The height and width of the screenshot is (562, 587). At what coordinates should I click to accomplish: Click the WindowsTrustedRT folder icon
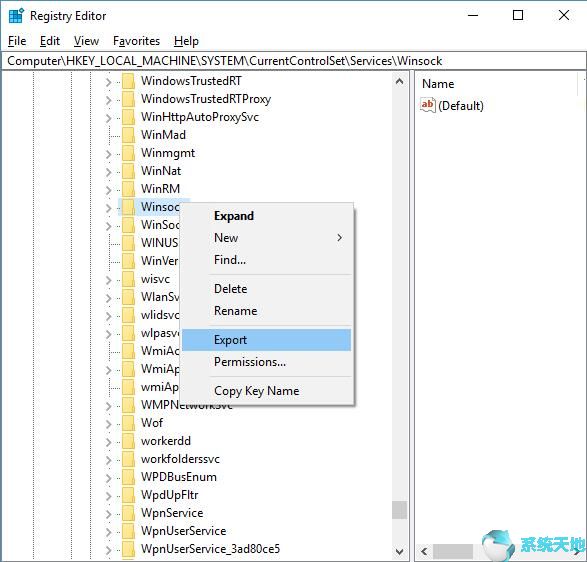pyautogui.click(x=128, y=81)
